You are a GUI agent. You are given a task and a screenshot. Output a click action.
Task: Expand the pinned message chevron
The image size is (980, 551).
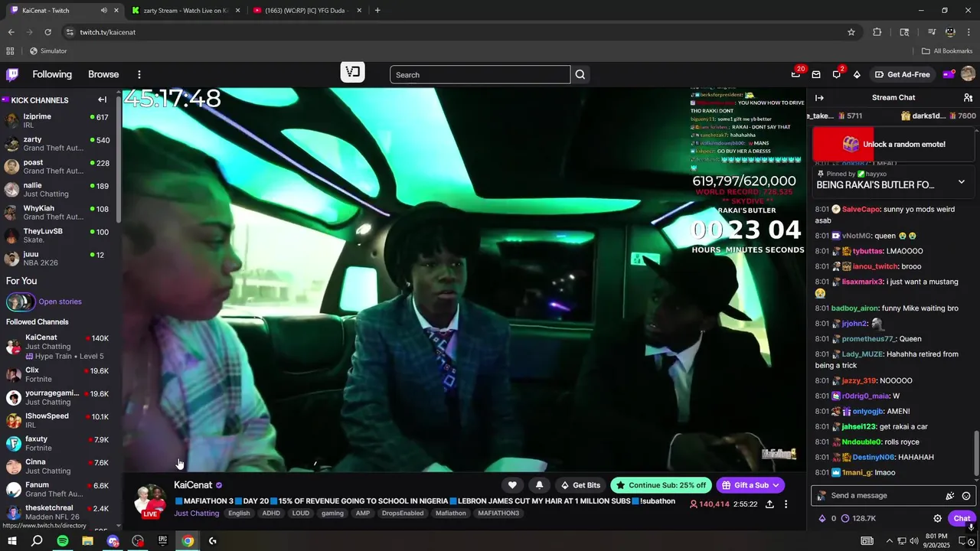962,182
